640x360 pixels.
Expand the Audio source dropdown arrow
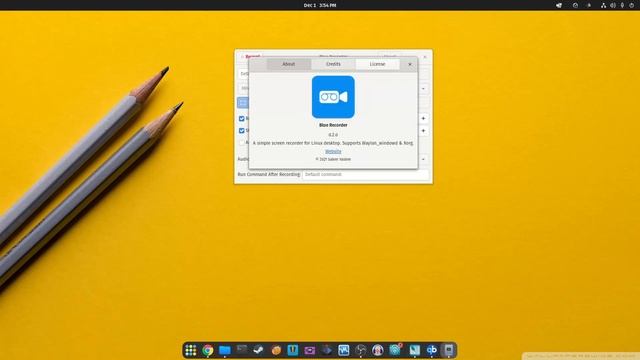pos(423,159)
